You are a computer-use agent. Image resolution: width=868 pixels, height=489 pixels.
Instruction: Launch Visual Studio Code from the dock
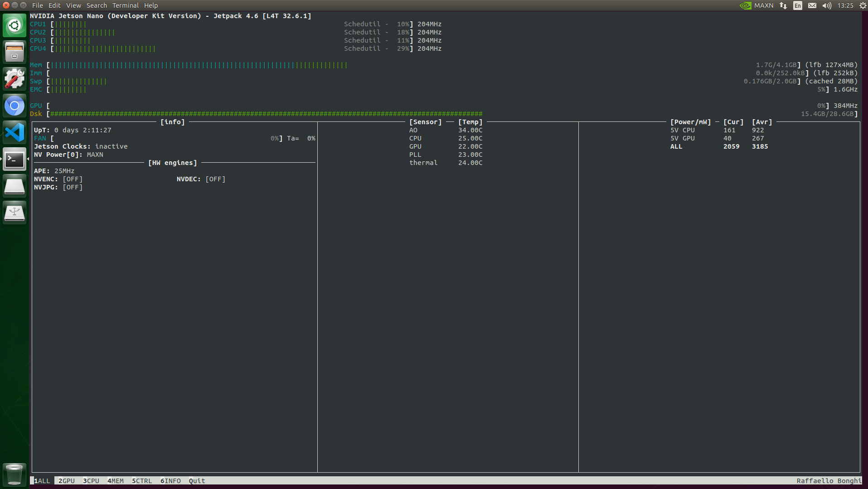(x=15, y=133)
